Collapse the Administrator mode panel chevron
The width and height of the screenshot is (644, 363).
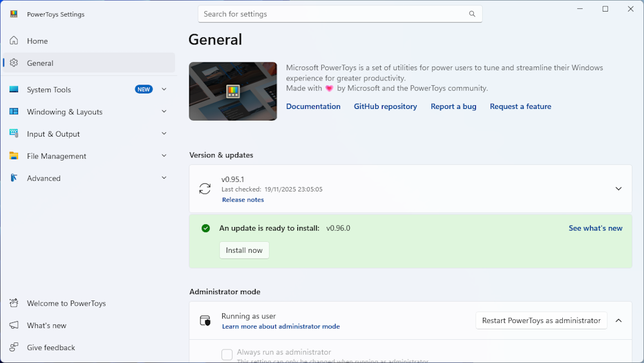618,320
